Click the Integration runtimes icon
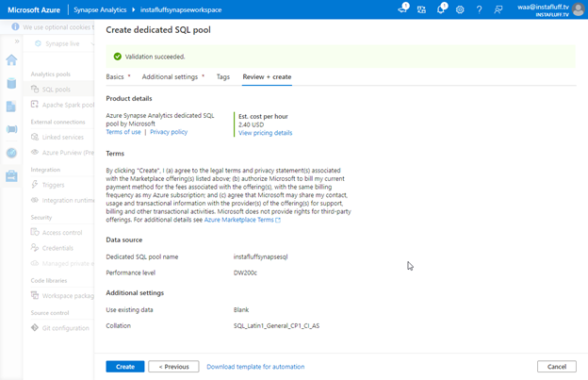 (35, 200)
